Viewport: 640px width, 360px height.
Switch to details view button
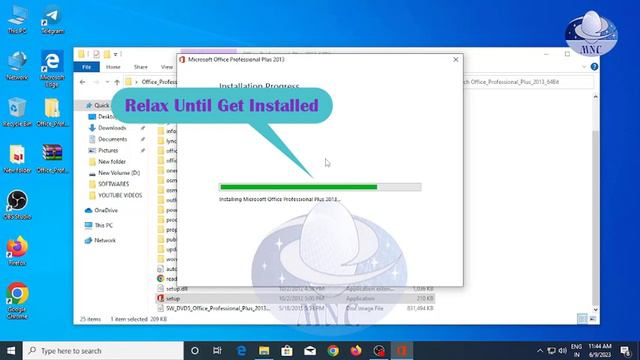point(582,319)
